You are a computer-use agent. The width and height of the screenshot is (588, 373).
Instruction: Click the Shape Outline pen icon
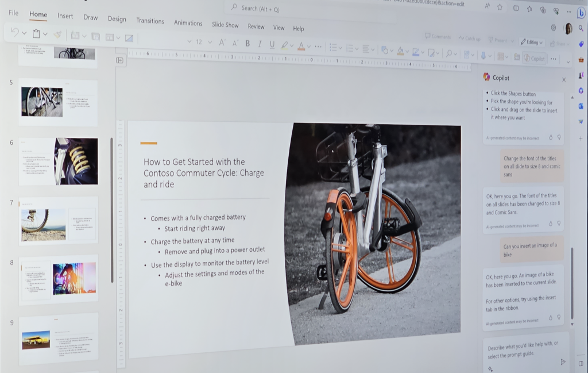click(416, 52)
